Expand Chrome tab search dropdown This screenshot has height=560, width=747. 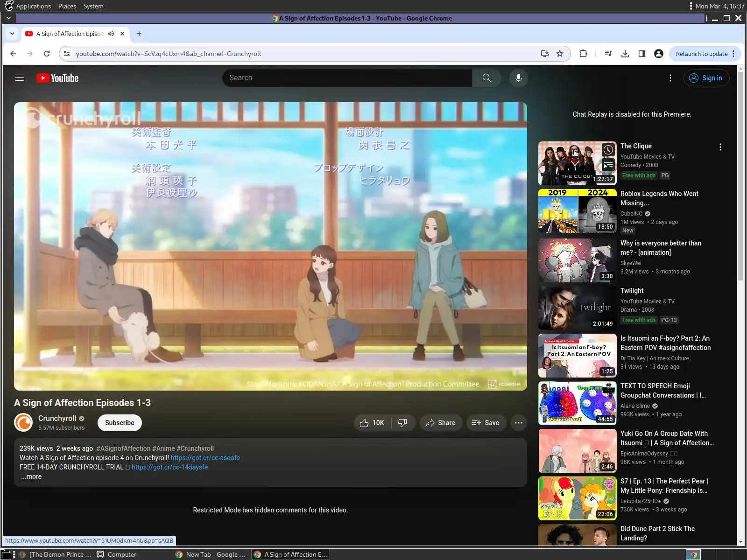point(12,34)
